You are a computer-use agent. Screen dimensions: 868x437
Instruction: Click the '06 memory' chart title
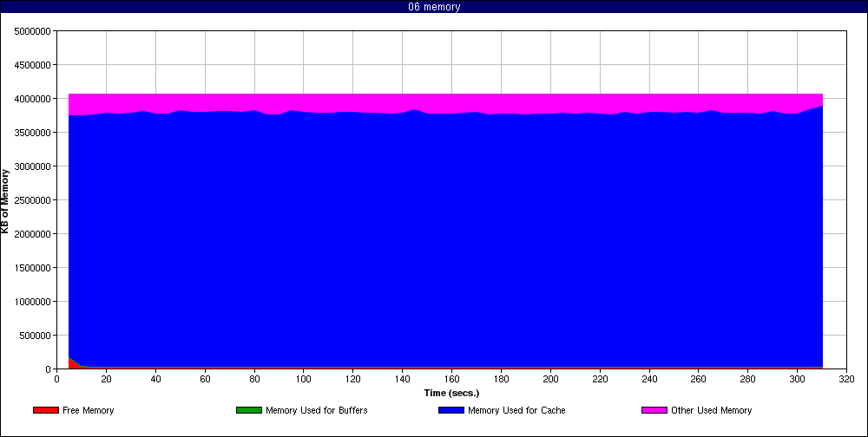click(434, 7)
